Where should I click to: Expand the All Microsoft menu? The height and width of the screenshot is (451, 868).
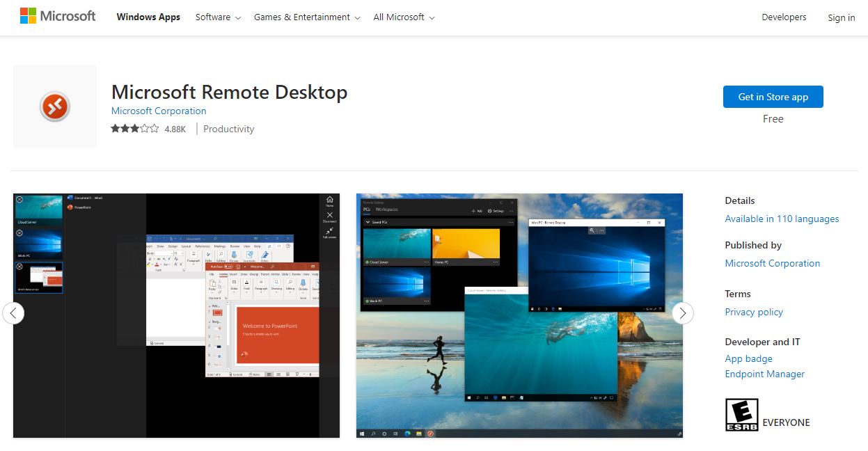[404, 17]
